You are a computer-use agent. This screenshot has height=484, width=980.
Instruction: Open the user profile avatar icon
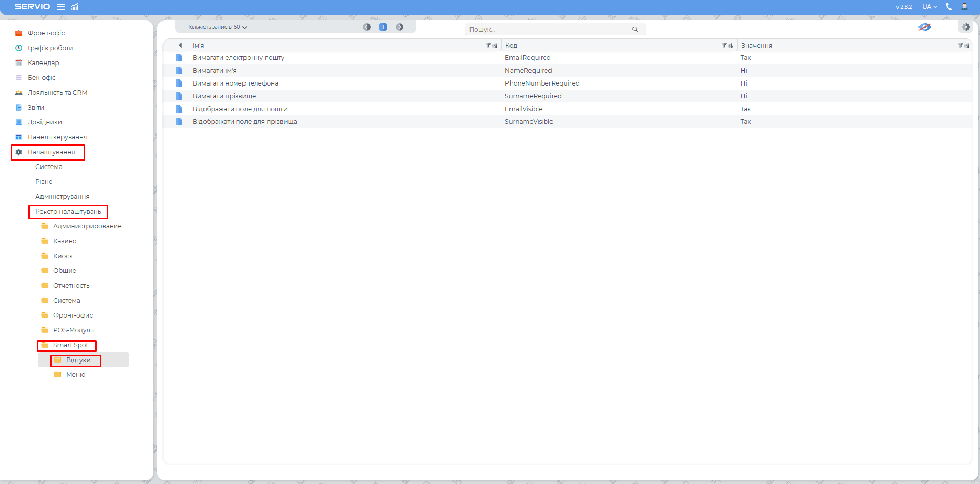(x=964, y=7)
